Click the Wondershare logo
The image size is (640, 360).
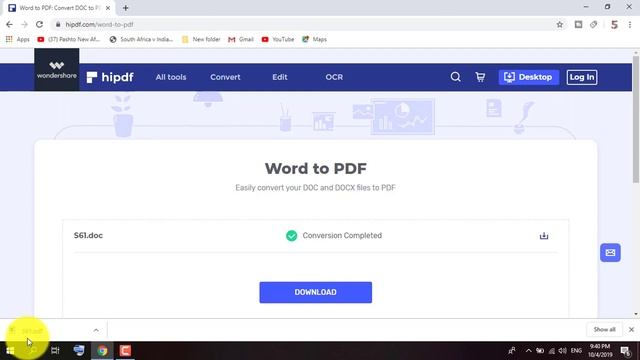(x=57, y=70)
